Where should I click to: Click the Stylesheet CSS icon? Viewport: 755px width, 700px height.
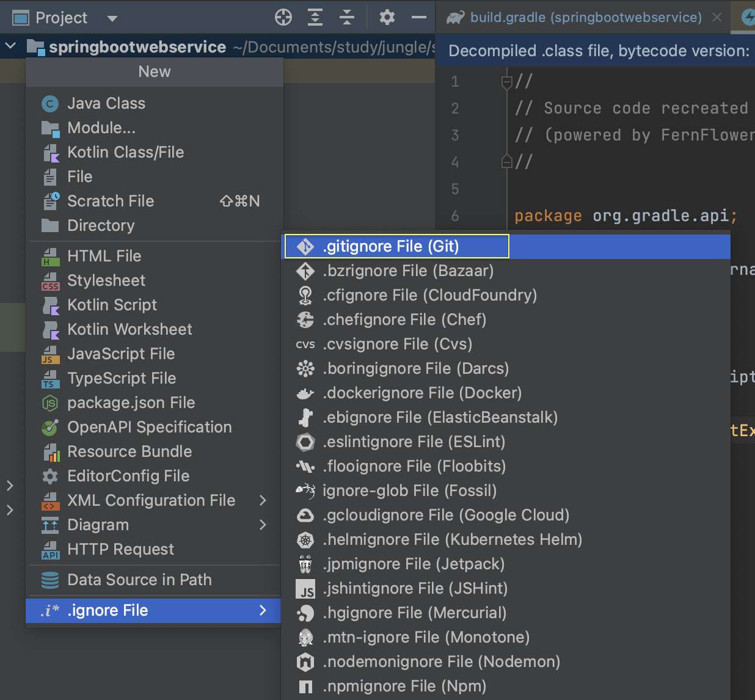click(51, 281)
